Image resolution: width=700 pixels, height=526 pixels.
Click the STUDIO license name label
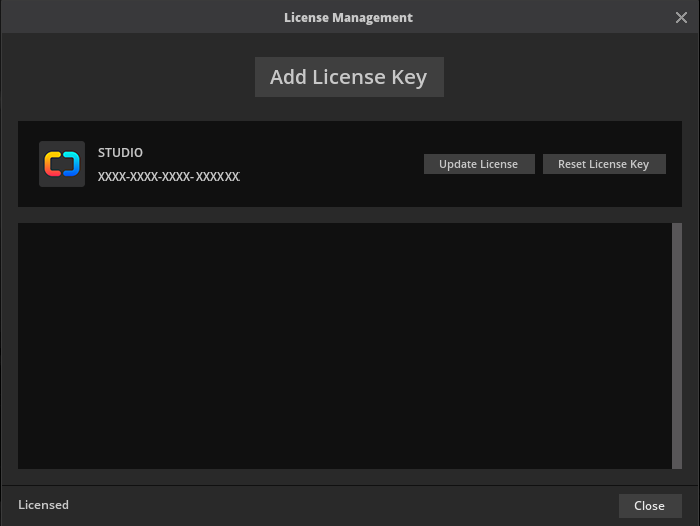click(x=120, y=153)
